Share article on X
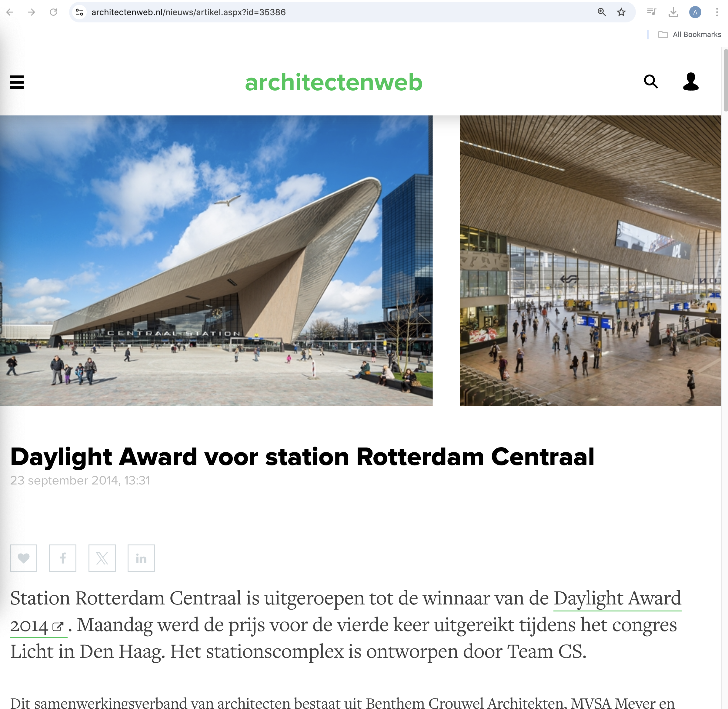 point(102,558)
